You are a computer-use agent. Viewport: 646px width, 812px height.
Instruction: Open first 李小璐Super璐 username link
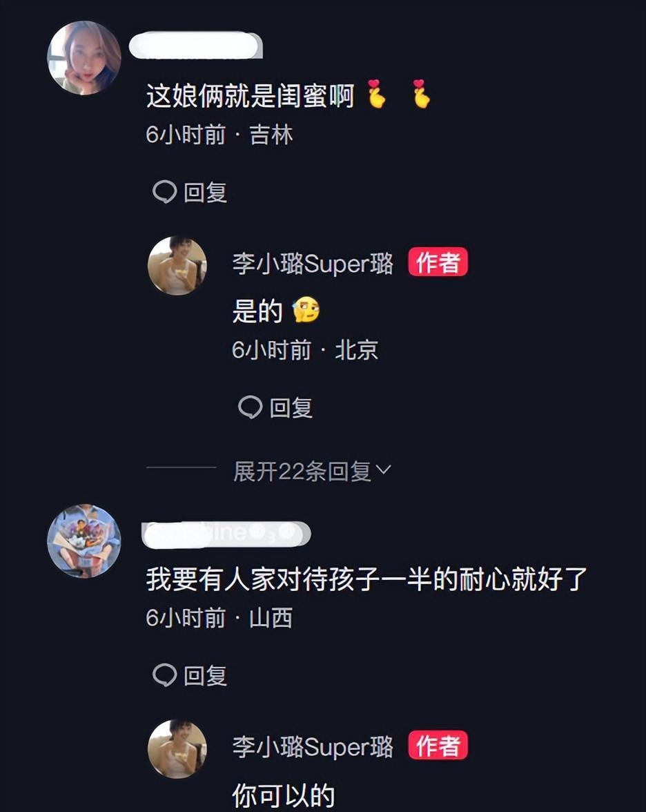coord(313,264)
